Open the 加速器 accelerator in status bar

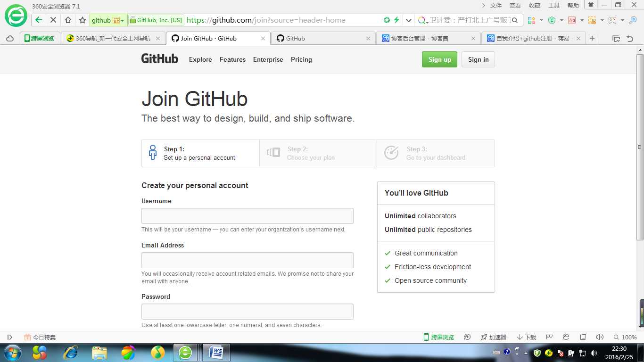point(493,337)
